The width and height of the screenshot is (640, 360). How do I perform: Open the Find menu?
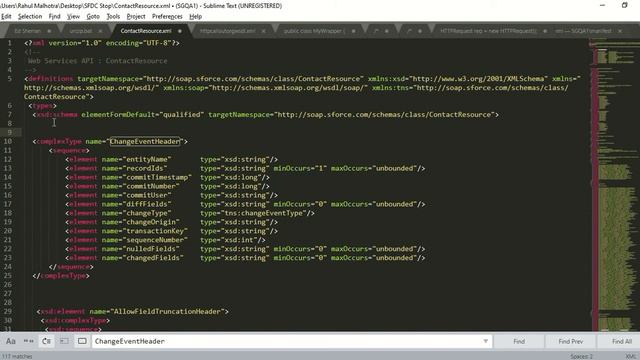click(x=54, y=16)
